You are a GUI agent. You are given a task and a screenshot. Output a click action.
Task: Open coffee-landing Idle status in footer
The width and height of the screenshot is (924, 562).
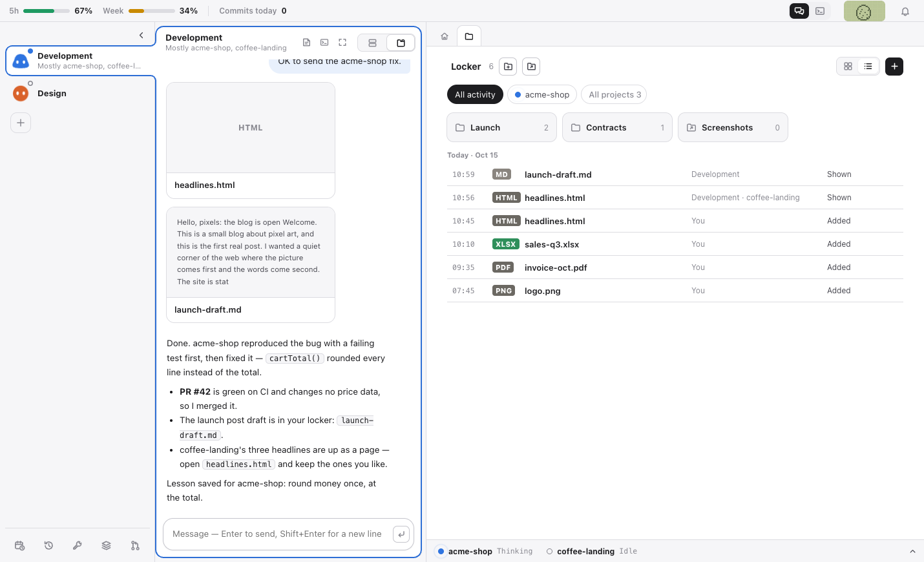(592, 552)
